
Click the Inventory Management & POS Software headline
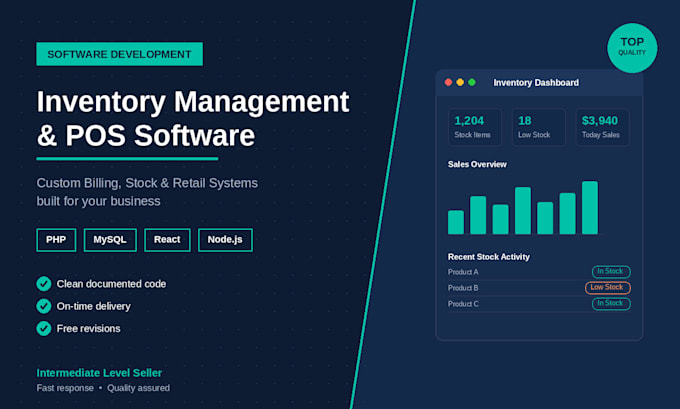point(193,118)
